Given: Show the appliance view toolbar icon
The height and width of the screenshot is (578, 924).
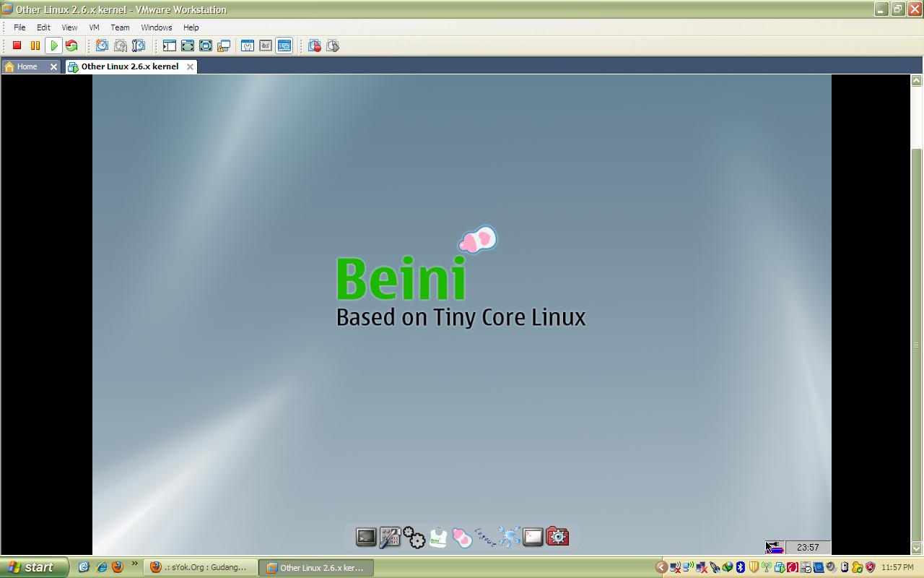Looking at the screenshot, I should pyautogui.click(x=266, y=46).
